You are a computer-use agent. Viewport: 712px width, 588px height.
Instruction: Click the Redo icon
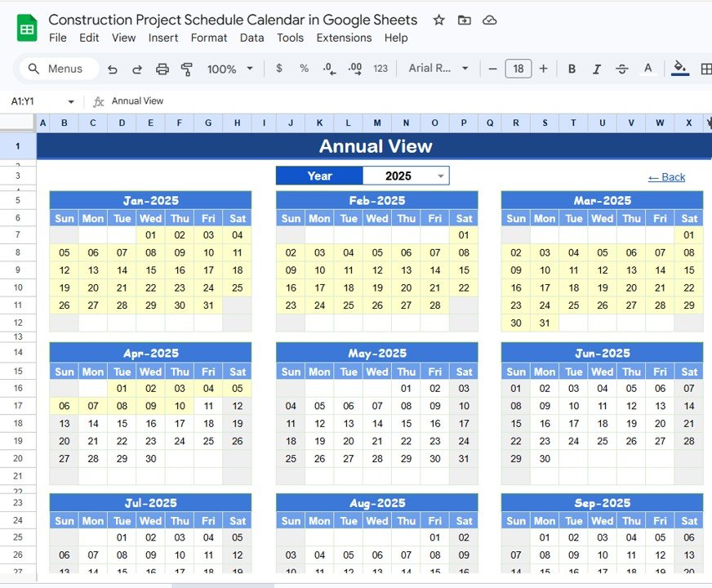pyautogui.click(x=136, y=69)
